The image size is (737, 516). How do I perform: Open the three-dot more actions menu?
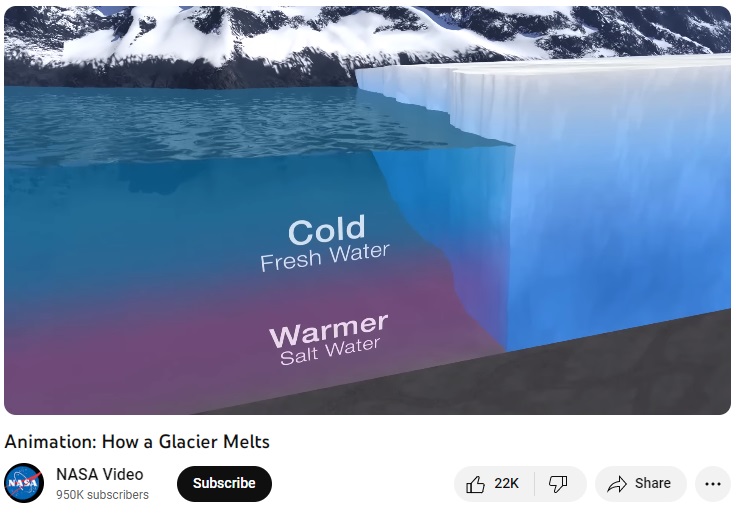coord(713,484)
